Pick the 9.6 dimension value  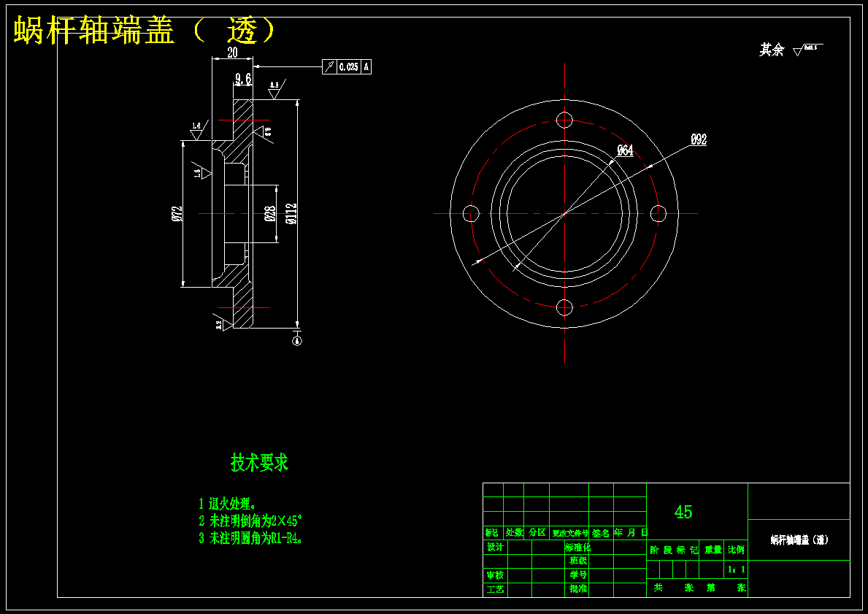[243, 79]
